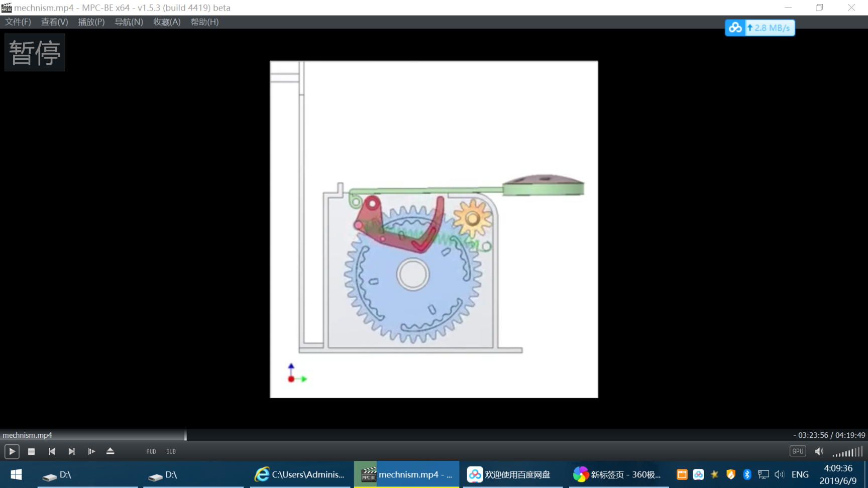Mute the player volume

819,451
